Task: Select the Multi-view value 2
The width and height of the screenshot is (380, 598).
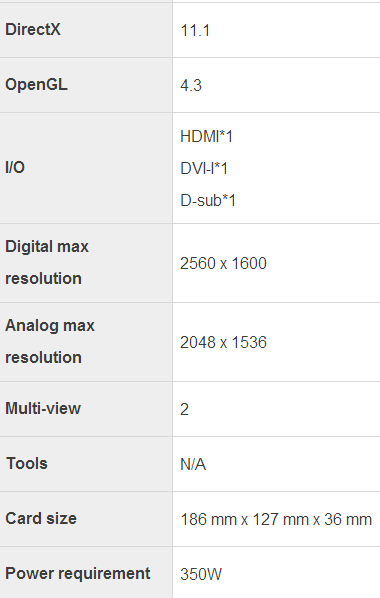Action: (x=184, y=410)
